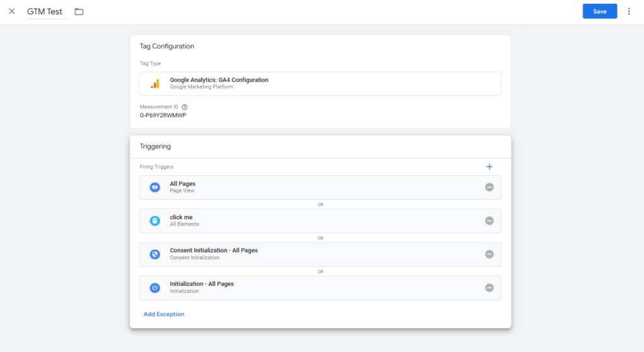Click the Google Analytics GA4 logo icon
The image size is (644, 352).
pos(155,84)
